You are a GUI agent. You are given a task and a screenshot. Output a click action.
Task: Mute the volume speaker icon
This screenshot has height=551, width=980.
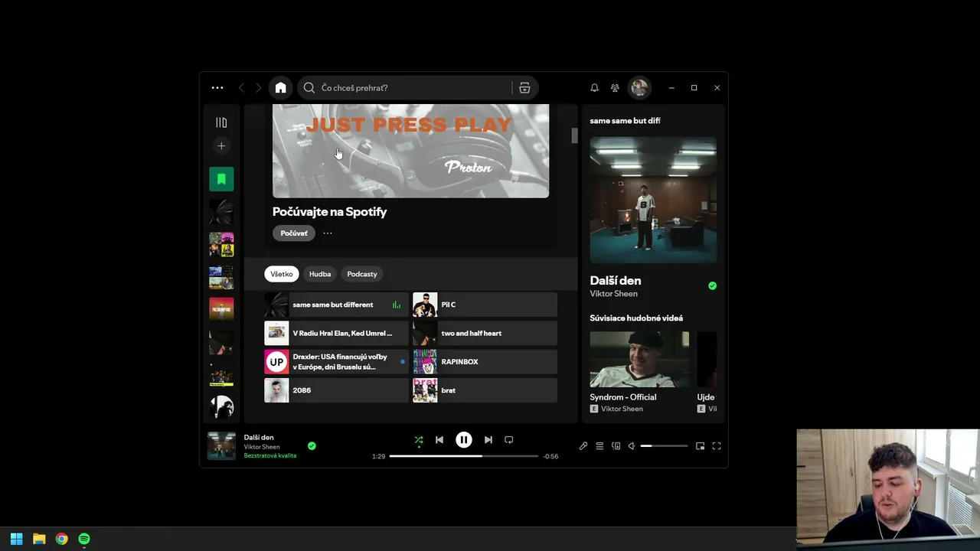tap(632, 446)
